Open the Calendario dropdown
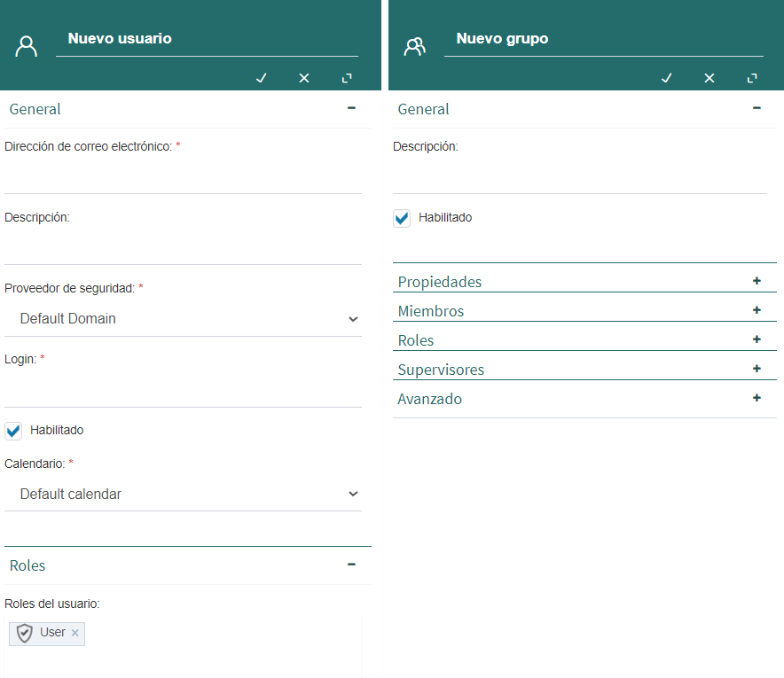 pyautogui.click(x=183, y=494)
